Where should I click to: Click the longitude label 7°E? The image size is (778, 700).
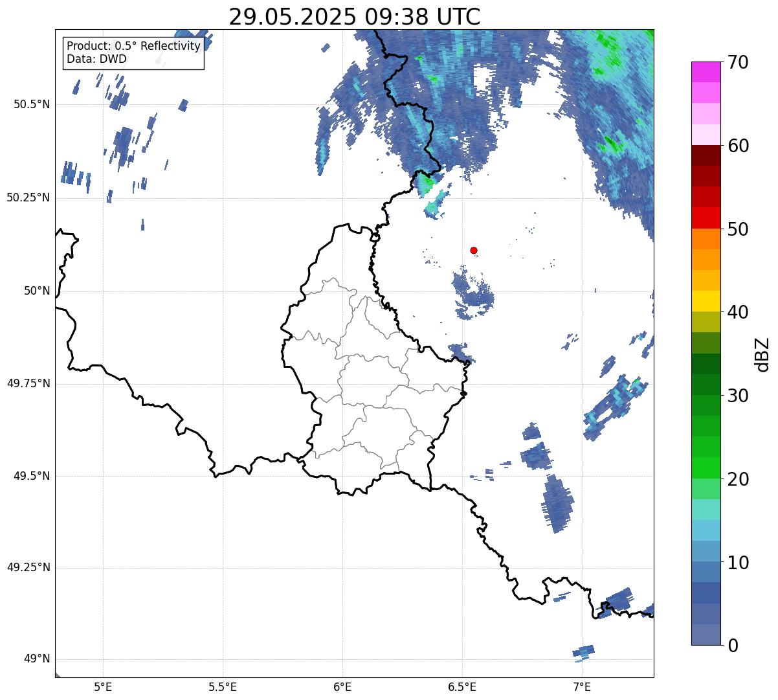pyautogui.click(x=582, y=686)
